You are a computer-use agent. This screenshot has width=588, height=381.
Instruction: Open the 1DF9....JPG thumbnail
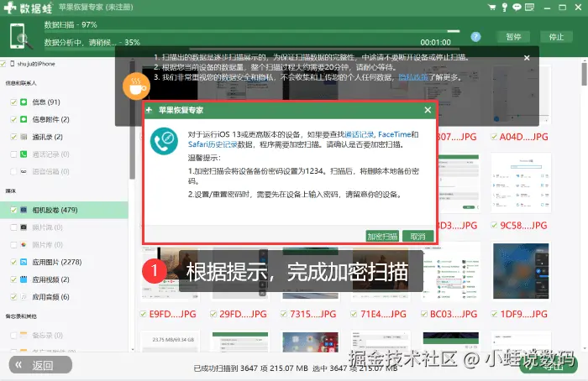tap(521, 271)
